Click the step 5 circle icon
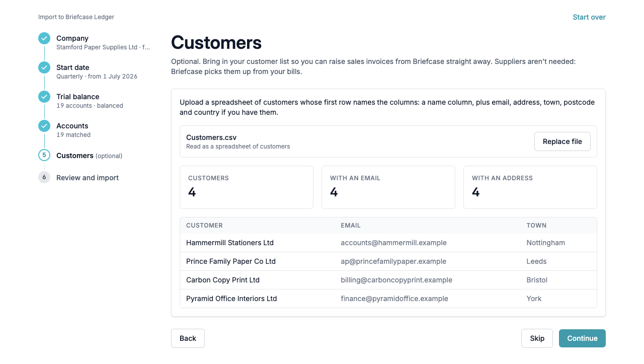Screen dimensions: 644x364 [44, 155]
